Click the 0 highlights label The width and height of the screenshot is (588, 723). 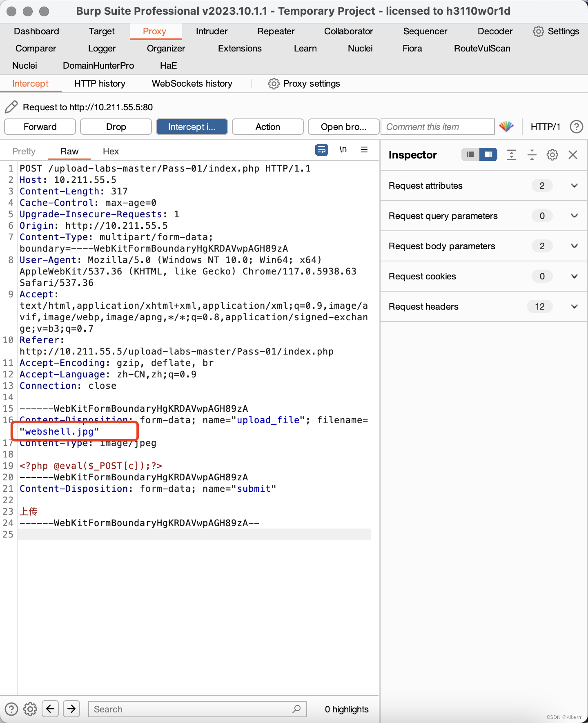tap(347, 709)
